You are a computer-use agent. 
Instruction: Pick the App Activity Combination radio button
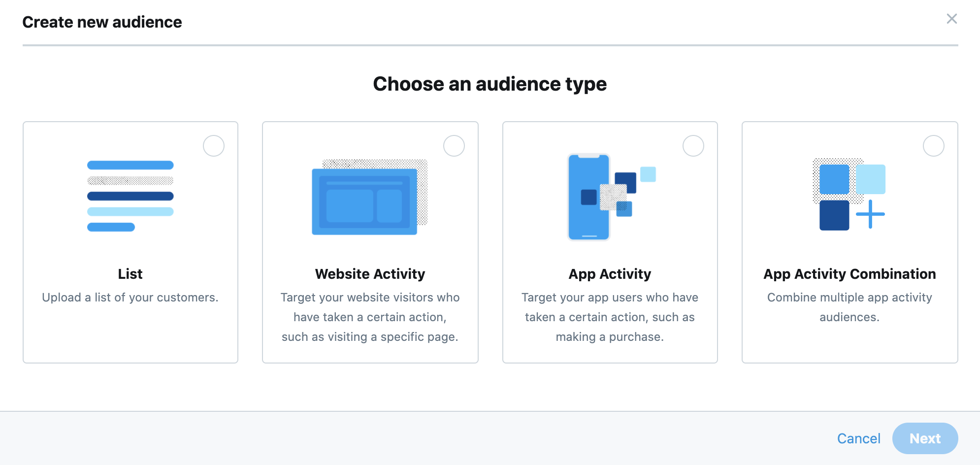pyautogui.click(x=933, y=146)
